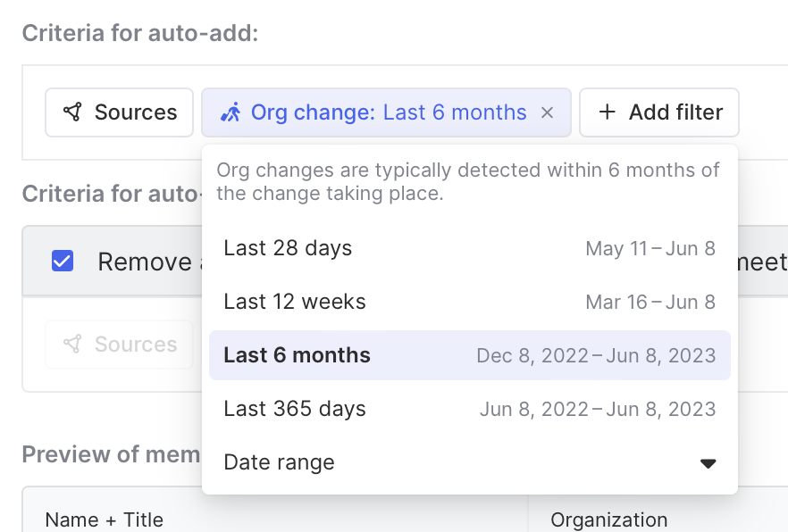Click the dimmed Sources icon below
The height and width of the screenshot is (532, 788).
coord(72,345)
